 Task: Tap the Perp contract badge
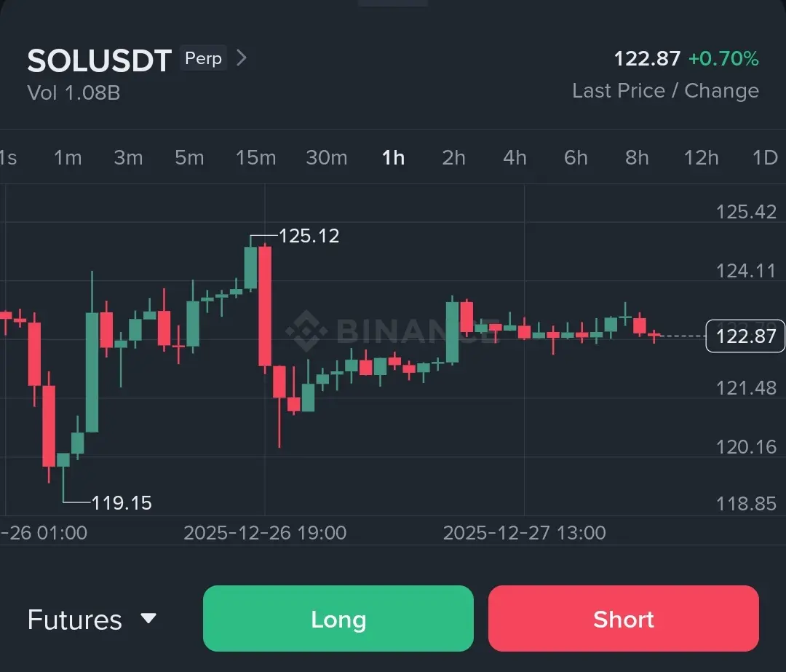[203, 58]
